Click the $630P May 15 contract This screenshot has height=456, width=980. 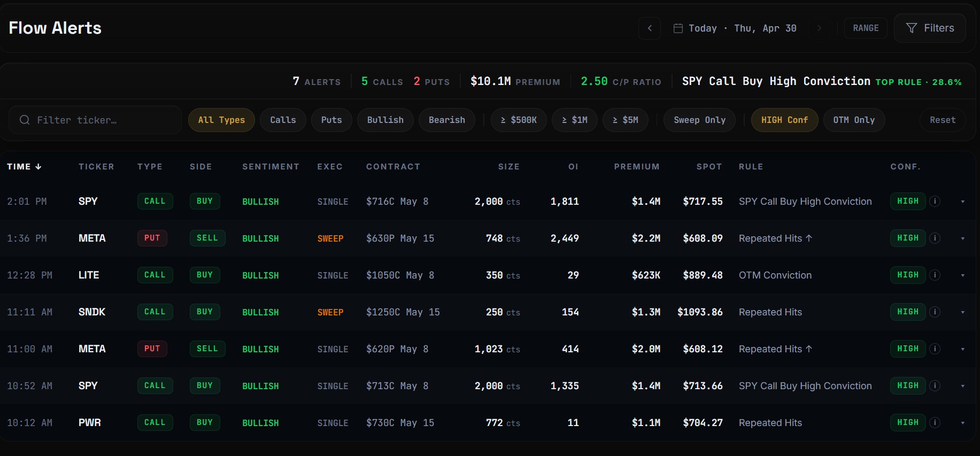[400, 238]
